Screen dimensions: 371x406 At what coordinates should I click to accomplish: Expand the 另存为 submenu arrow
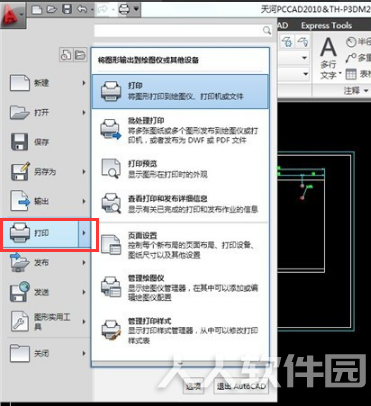coord(84,172)
